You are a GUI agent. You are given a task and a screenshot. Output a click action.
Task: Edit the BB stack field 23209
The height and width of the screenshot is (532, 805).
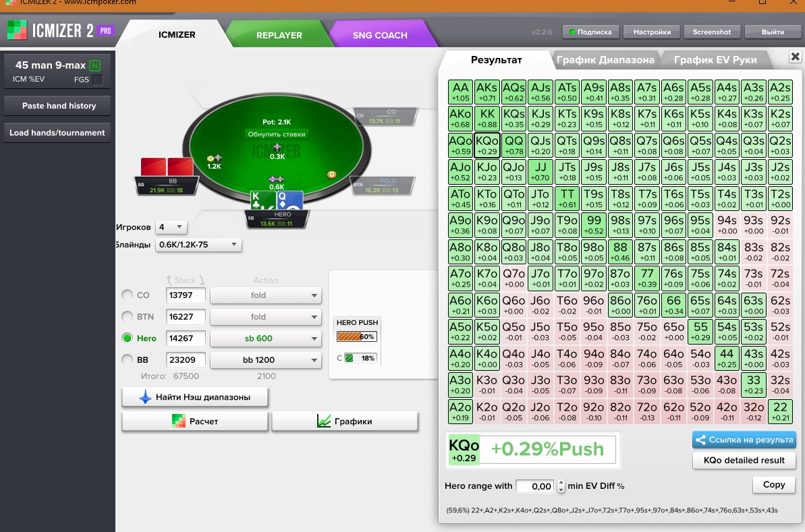186,360
